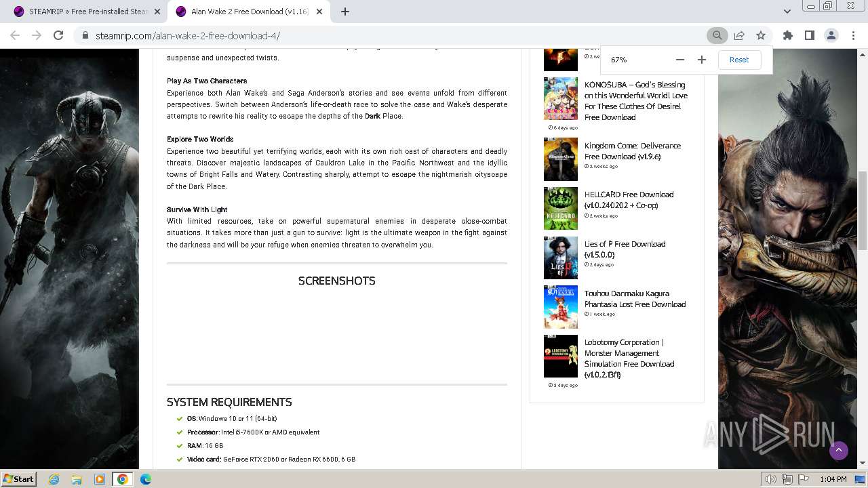Open File Explorer folder in taskbar
868x488 pixels.
77,479
